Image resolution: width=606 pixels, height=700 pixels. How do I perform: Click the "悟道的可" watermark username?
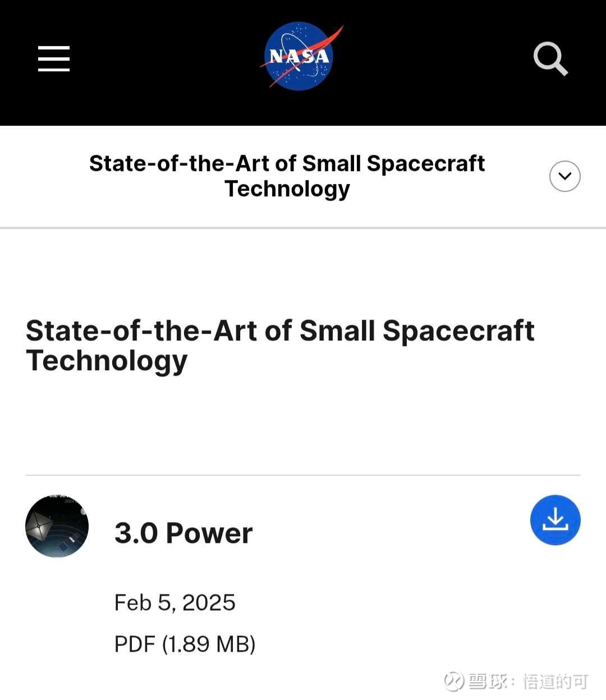pos(555,681)
